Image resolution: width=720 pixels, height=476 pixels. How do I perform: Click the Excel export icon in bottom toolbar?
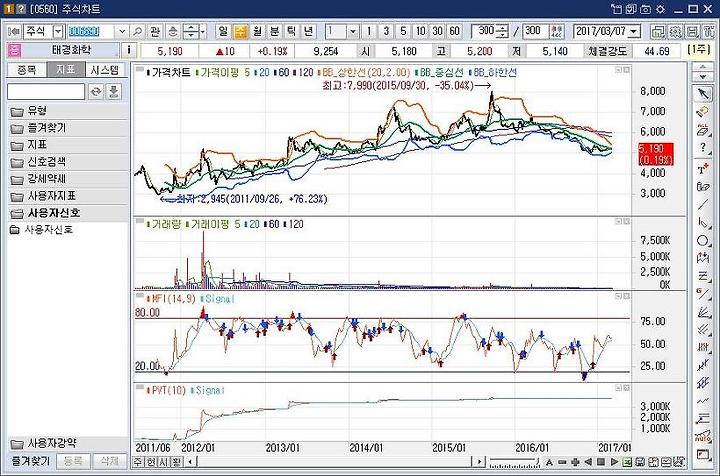point(627,462)
